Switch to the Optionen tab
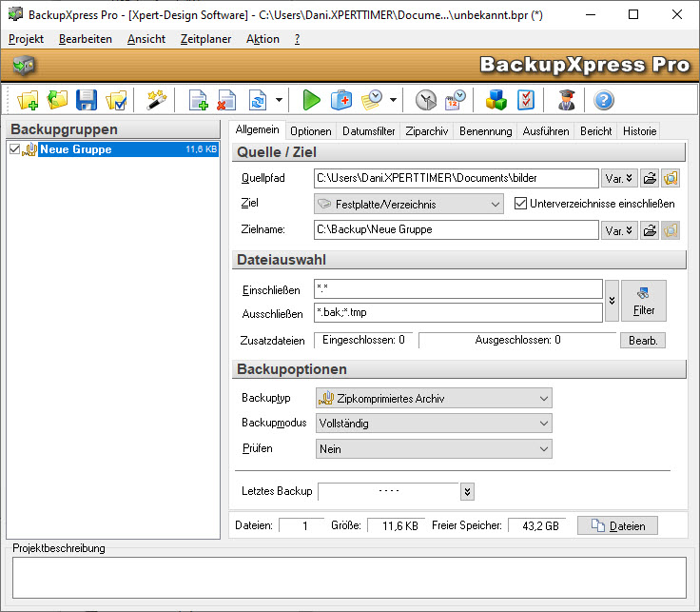The height and width of the screenshot is (612, 700). (x=311, y=131)
